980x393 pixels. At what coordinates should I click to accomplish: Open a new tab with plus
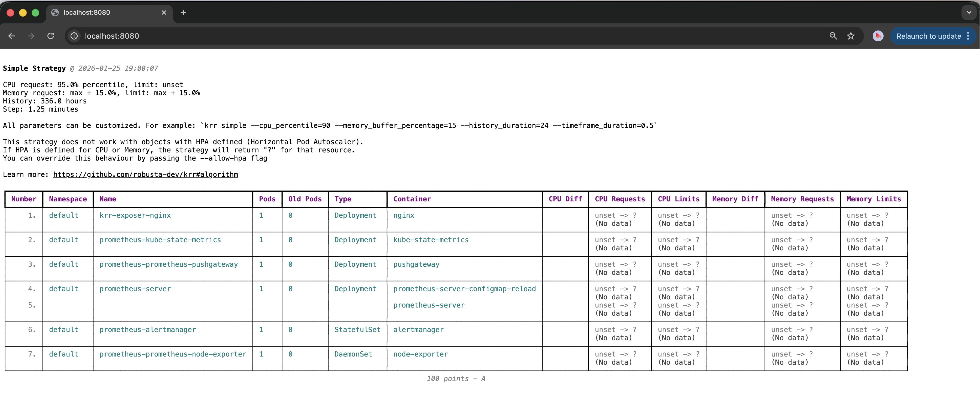pyautogui.click(x=183, y=13)
